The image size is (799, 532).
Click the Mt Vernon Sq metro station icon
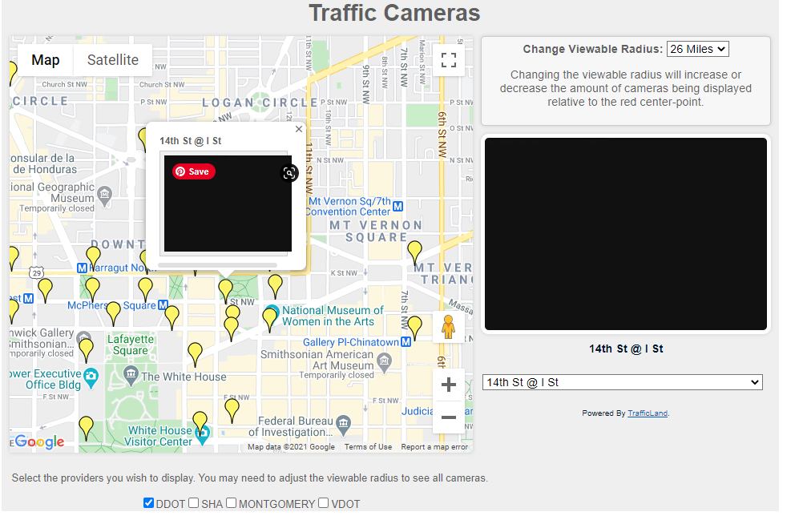click(398, 207)
